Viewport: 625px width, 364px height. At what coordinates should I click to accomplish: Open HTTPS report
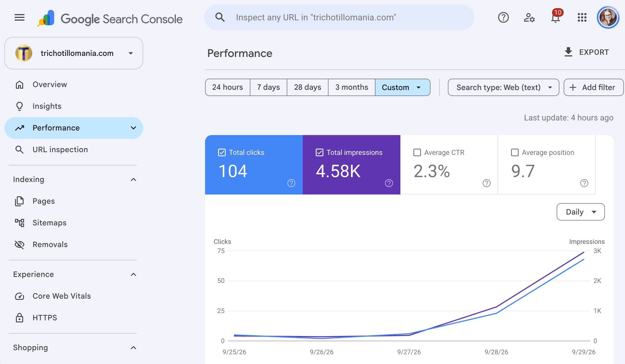pos(74,318)
